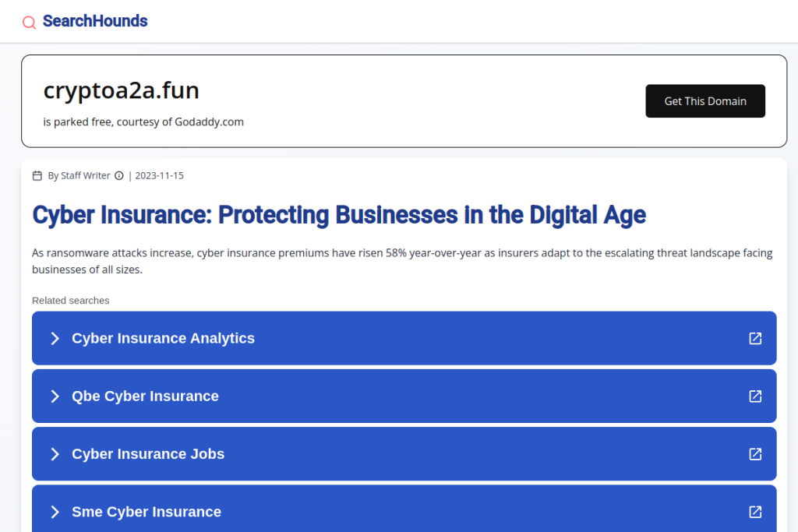Open external link icon for Cyber Insurance Analytics
Screen dimensions: 798x532
(x=754, y=338)
